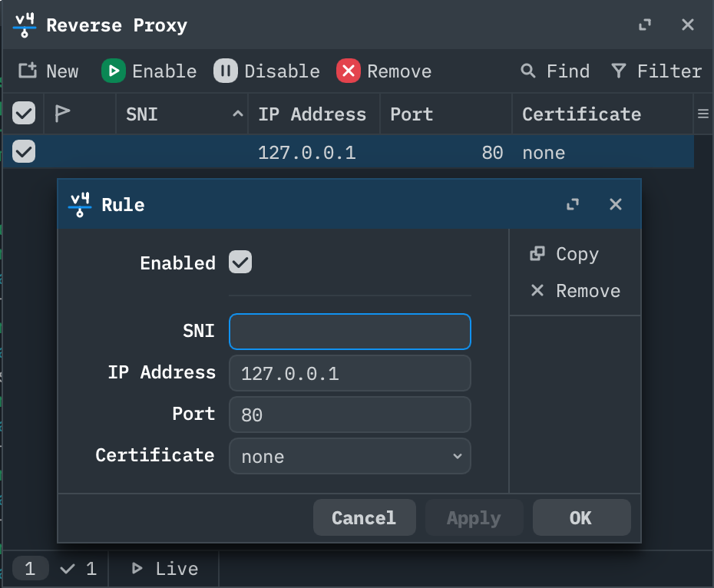
Task: Click the IP Address column header
Action: (314, 114)
